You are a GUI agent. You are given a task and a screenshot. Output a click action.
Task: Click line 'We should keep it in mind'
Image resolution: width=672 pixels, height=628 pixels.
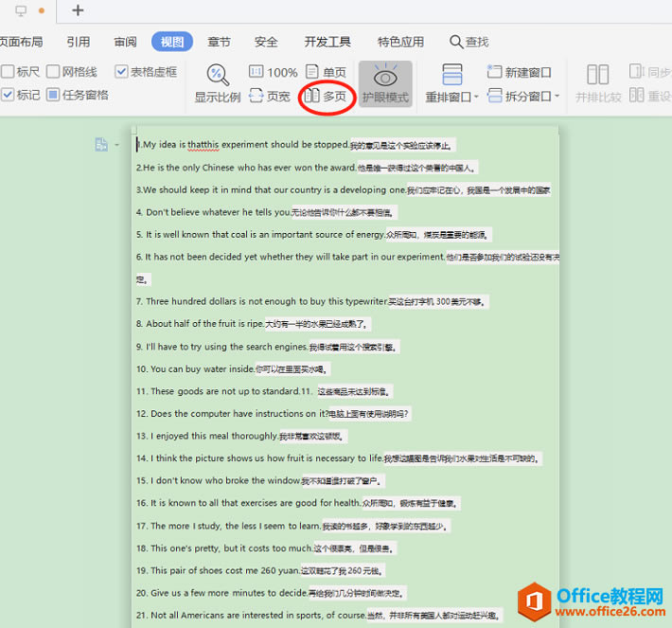(x=344, y=190)
